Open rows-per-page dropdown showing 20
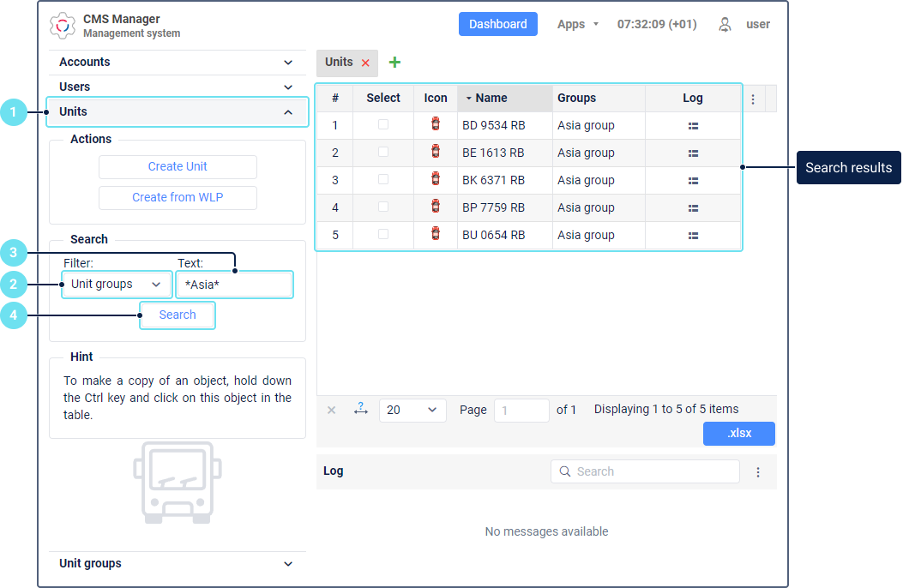 412,411
